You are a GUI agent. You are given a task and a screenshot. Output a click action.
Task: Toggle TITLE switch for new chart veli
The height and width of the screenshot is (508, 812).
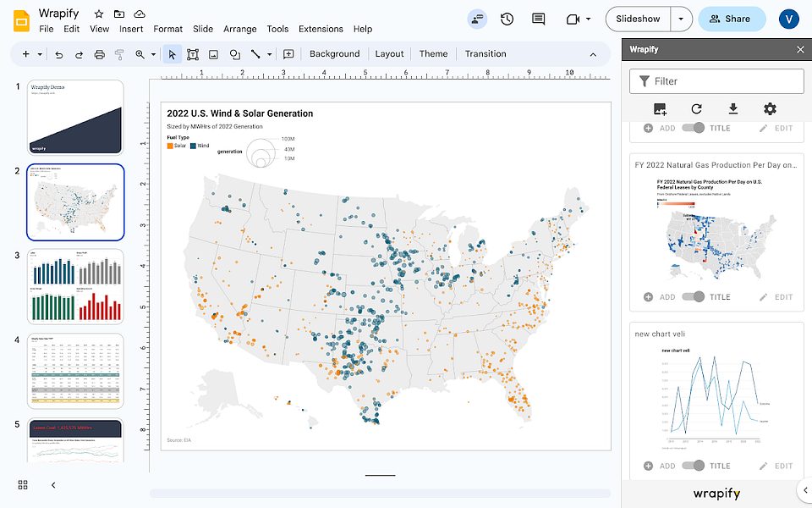coord(693,466)
